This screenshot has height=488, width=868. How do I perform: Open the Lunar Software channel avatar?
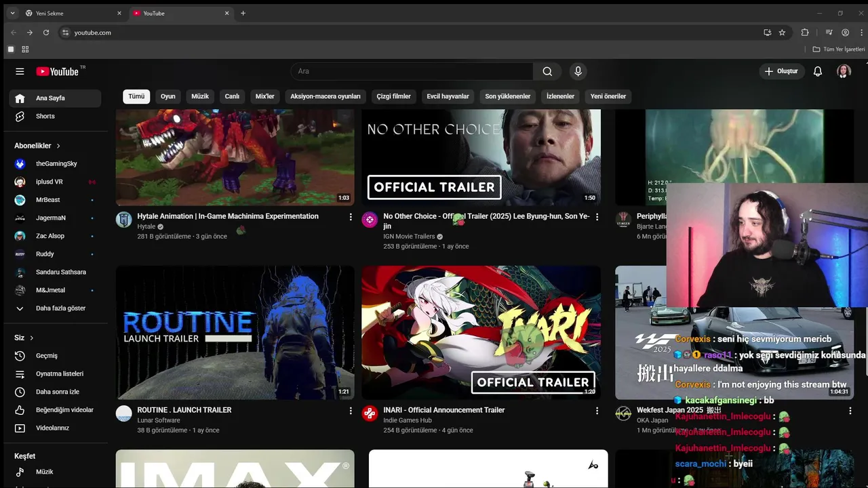[x=123, y=413]
